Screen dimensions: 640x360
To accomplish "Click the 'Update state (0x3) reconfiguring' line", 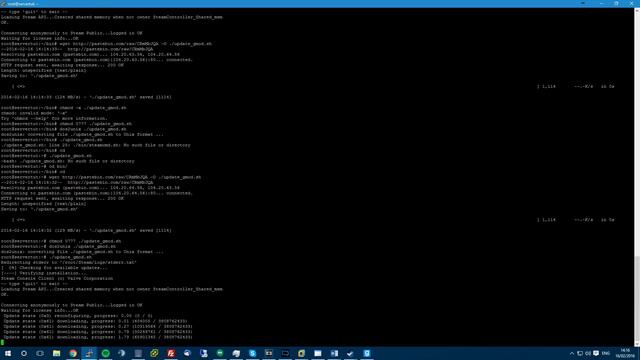I will (x=78, y=316).
